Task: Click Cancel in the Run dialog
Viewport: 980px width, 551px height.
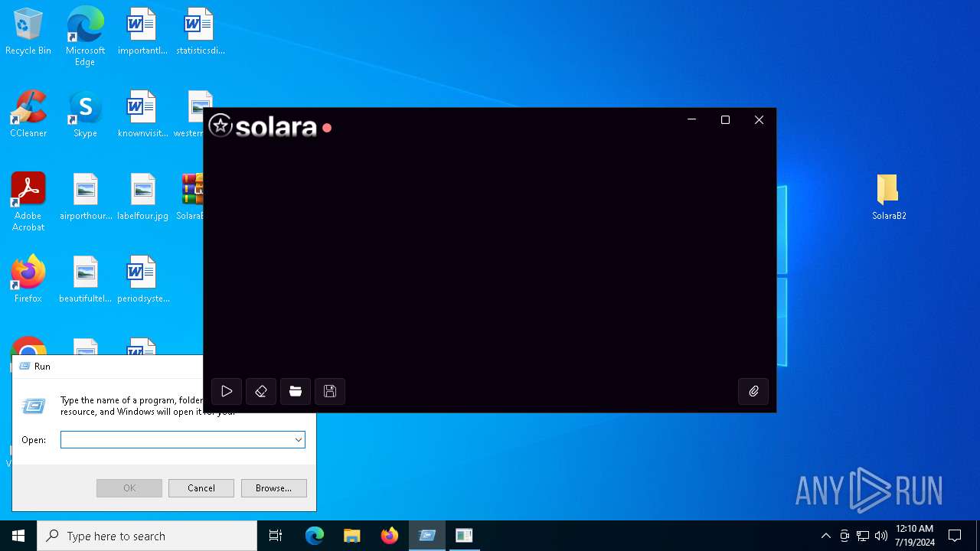Action: (x=201, y=488)
